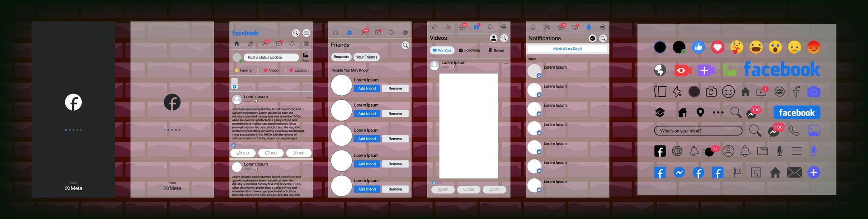Viewport: 868px width, 219px height.
Task: Click the Care hugging-heart emoji reaction
Action: 737,47
